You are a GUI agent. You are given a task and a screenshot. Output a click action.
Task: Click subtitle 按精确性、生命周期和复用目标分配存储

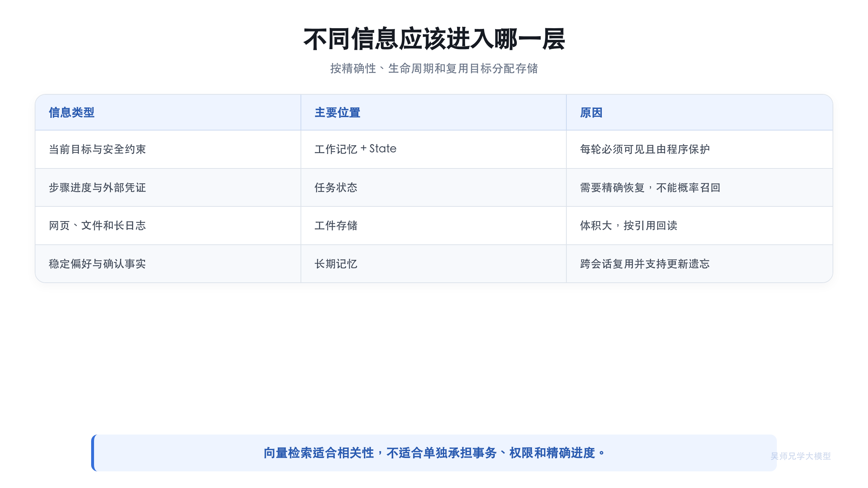[x=434, y=68]
